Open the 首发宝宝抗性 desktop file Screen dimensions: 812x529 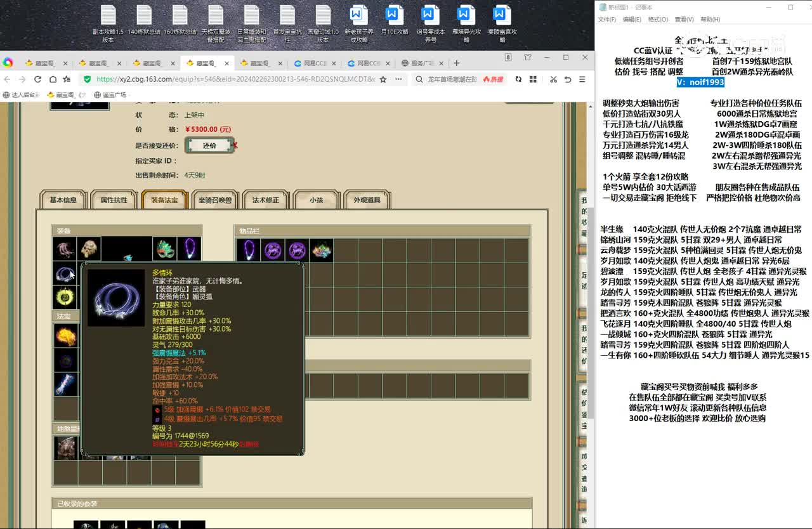287,24
